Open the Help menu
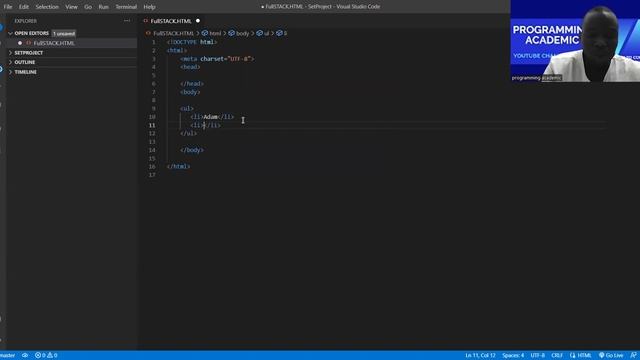Viewport: 640px width, 360px height. click(x=149, y=7)
